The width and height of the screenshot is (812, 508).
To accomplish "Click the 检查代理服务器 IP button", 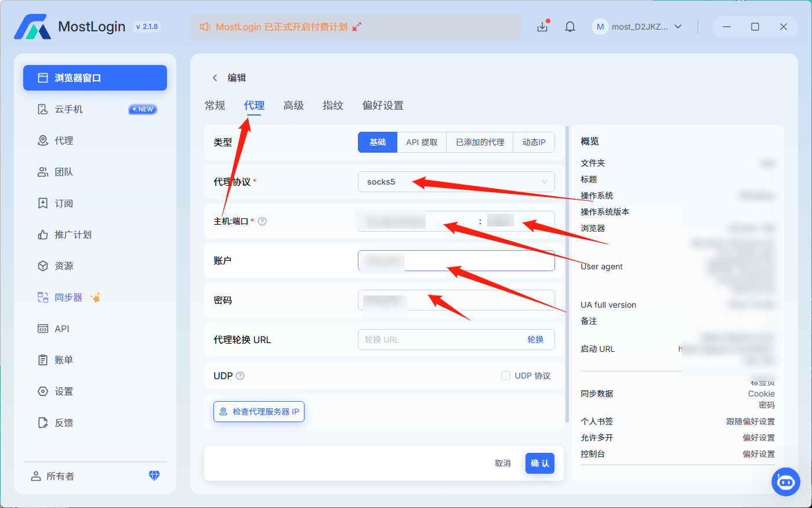I will (x=259, y=412).
